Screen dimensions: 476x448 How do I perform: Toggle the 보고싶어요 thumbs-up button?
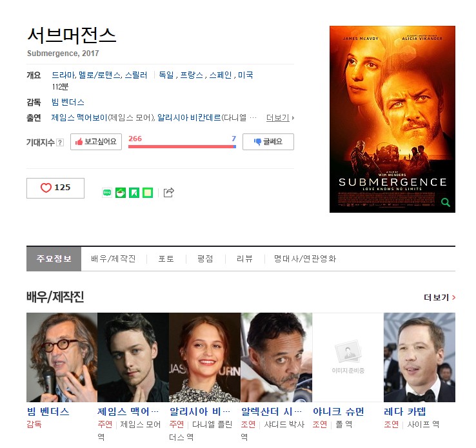pos(96,142)
